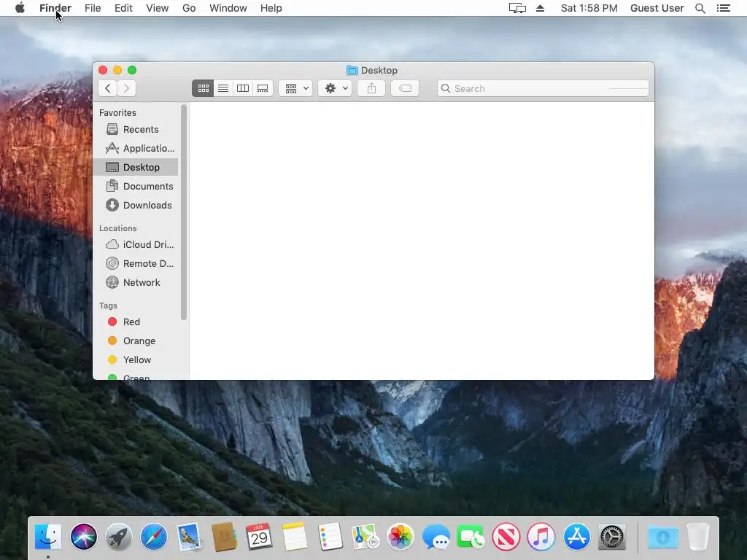Open Launchpad from the Dock
Image resolution: width=747 pixels, height=560 pixels.
coord(119,537)
